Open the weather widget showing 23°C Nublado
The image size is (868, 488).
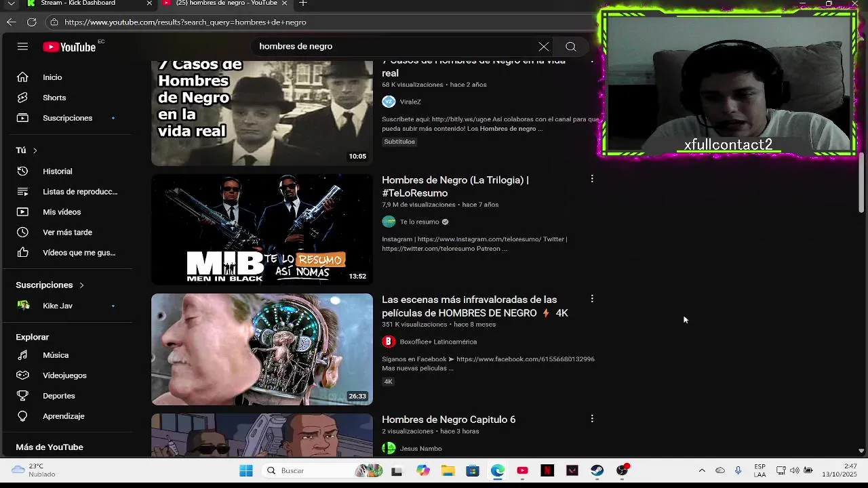[33, 470]
